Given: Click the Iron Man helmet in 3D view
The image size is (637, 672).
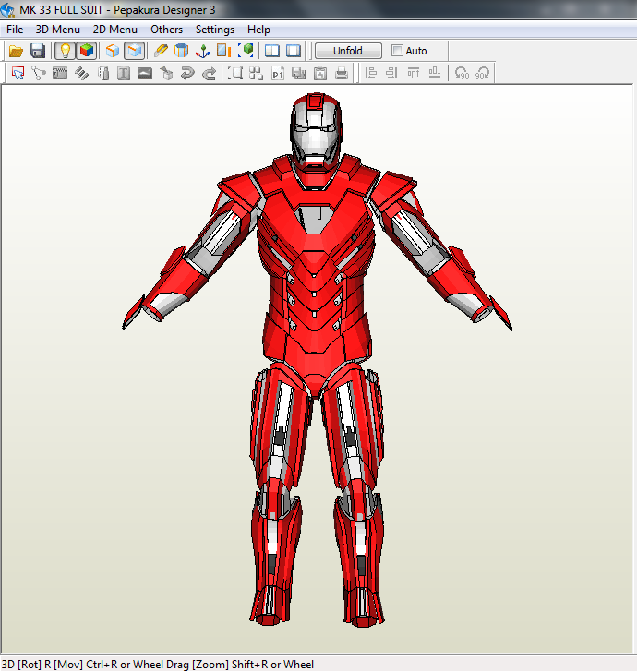Looking at the screenshot, I should 317,132.
